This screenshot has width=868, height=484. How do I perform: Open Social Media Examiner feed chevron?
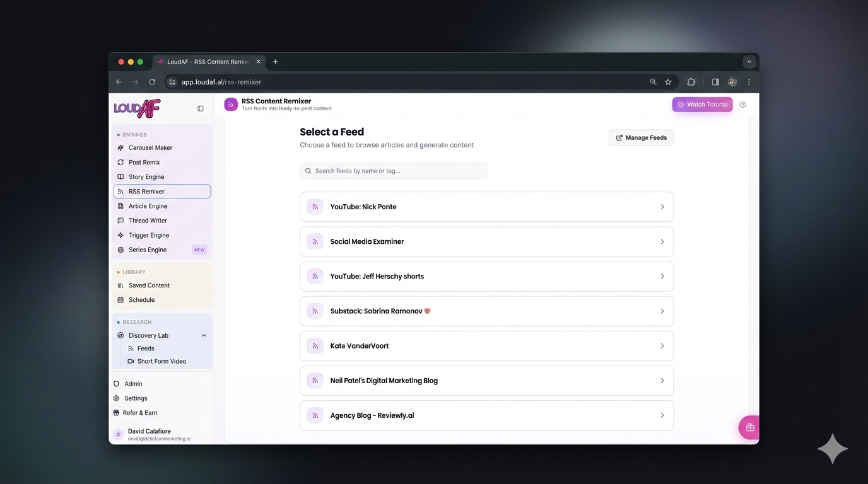(x=662, y=241)
